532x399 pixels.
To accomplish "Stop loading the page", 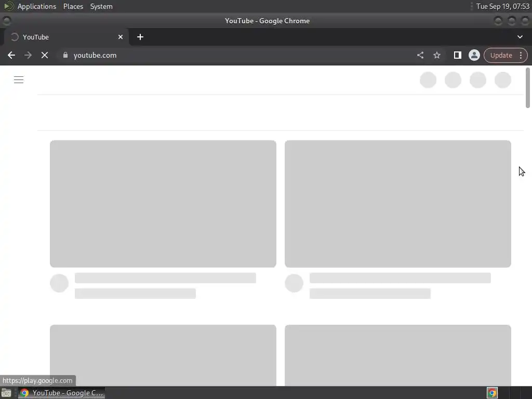I will [45, 55].
